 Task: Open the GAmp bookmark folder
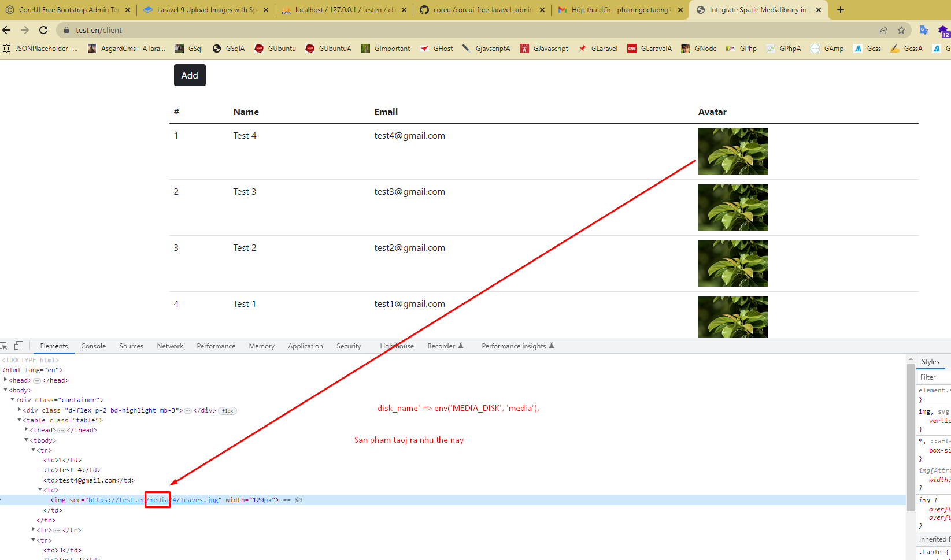pos(827,49)
